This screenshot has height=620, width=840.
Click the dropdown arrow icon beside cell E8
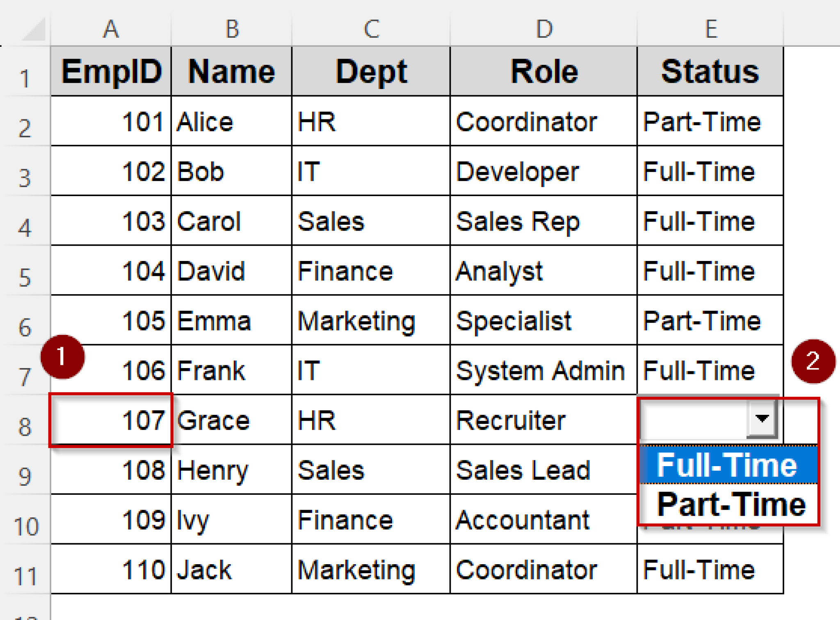tap(762, 419)
